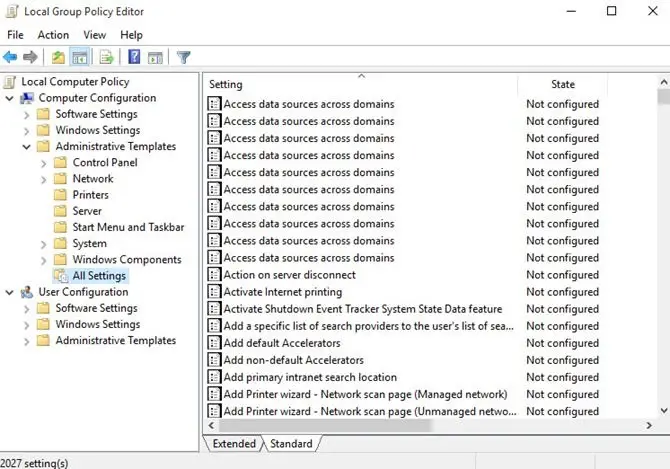Collapse the Computer Configuration node
This screenshot has width=670, height=469.
tap(9, 99)
